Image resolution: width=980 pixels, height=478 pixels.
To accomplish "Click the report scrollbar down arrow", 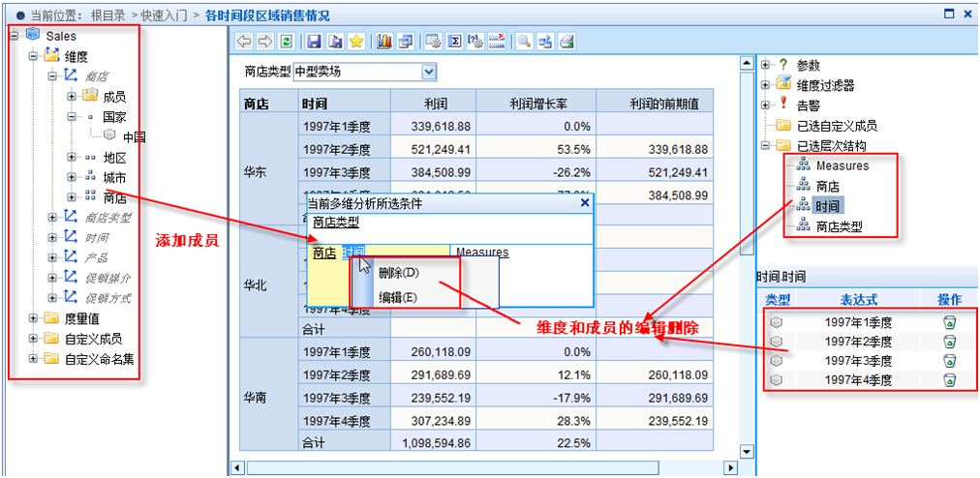I will pyautogui.click(x=746, y=451).
